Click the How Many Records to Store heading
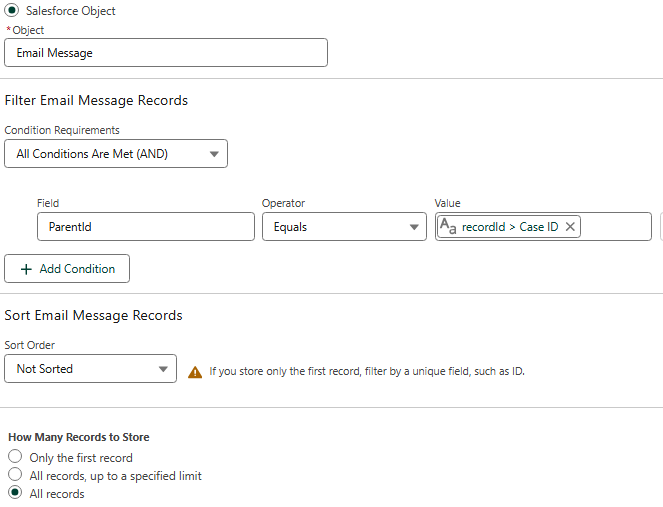 [x=79, y=437]
